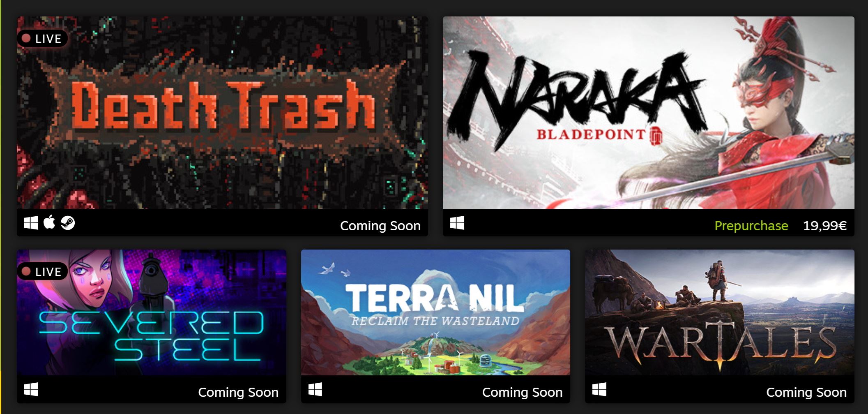Click the LIVE badge on Death Trash
This screenshot has width=868, height=414.
point(42,39)
